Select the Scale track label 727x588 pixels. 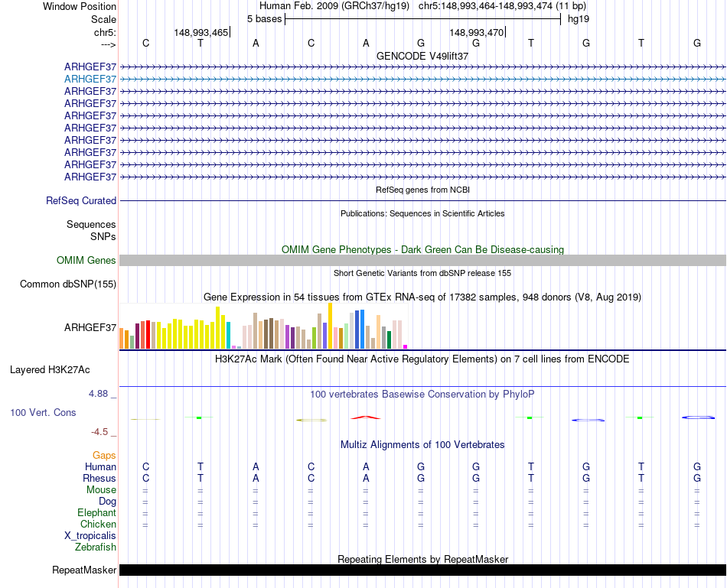(x=103, y=19)
